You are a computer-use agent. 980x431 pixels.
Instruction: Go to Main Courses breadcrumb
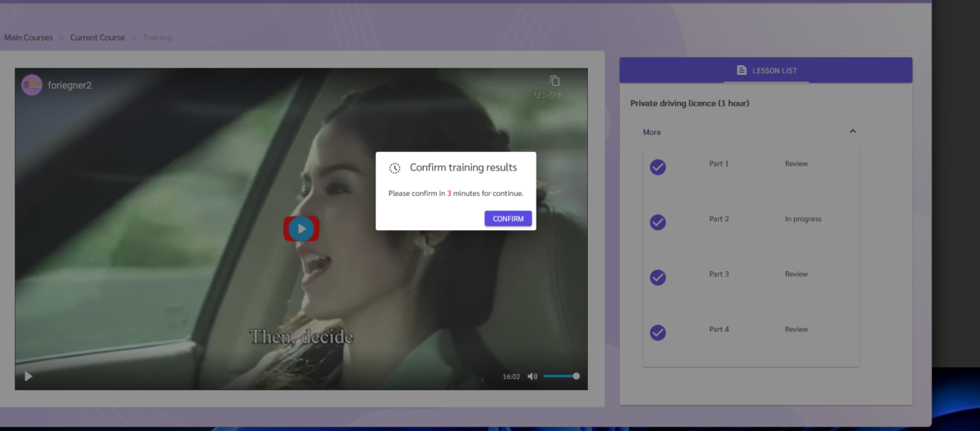coord(28,38)
